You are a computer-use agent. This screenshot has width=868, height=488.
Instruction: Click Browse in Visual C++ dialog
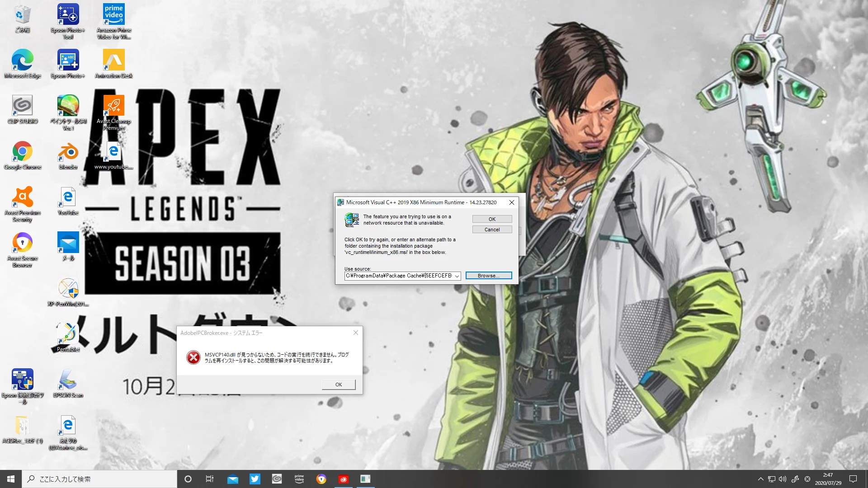click(488, 276)
